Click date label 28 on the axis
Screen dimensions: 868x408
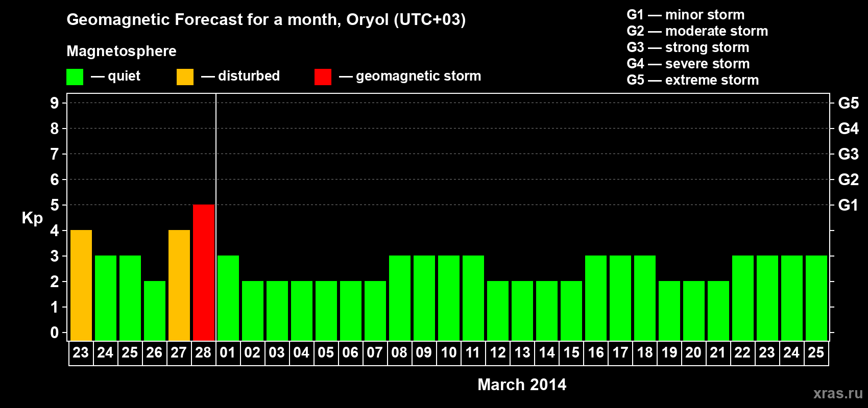[x=203, y=353]
